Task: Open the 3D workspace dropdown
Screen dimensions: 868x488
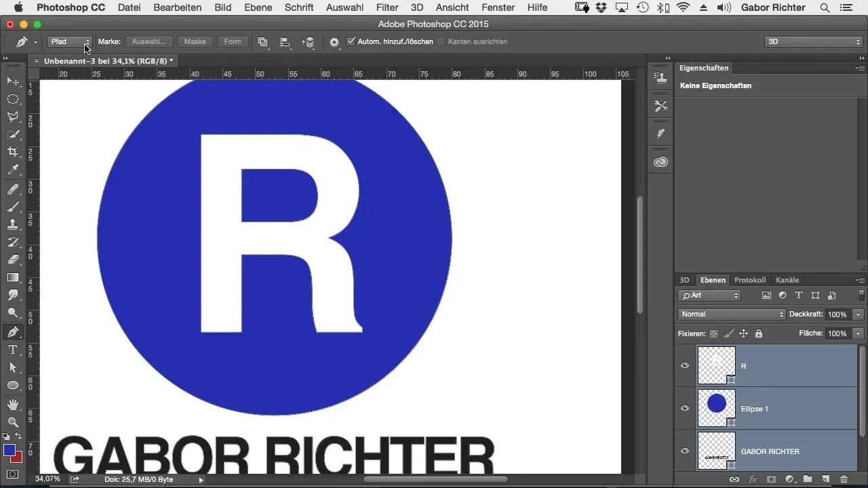Action: coord(813,42)
